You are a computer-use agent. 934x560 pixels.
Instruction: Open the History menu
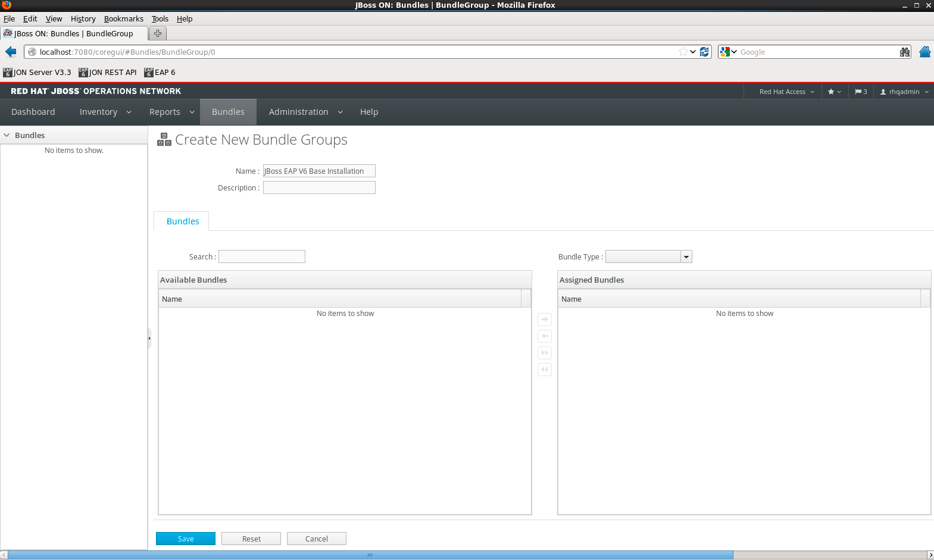coord(83,19)
